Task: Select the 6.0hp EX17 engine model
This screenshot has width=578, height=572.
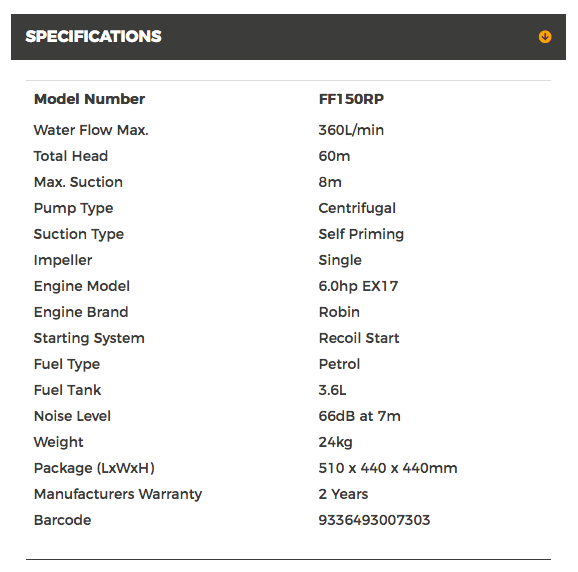Action: point(358,286)
